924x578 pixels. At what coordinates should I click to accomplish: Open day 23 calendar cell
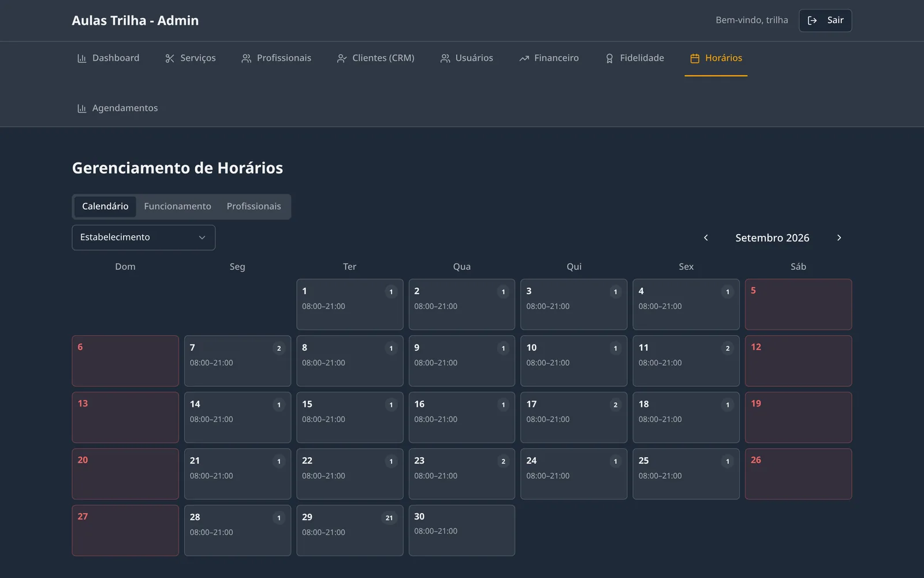[462, 474]
